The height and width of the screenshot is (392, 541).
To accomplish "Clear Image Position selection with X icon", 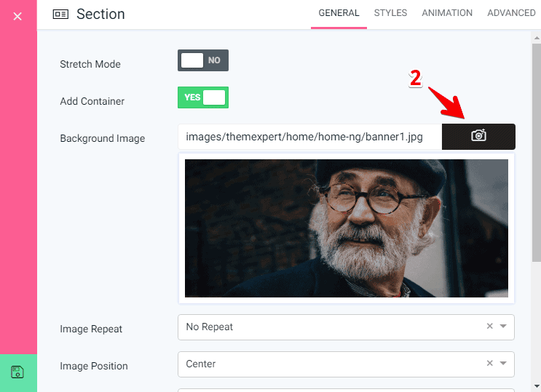I will (490, 364).
